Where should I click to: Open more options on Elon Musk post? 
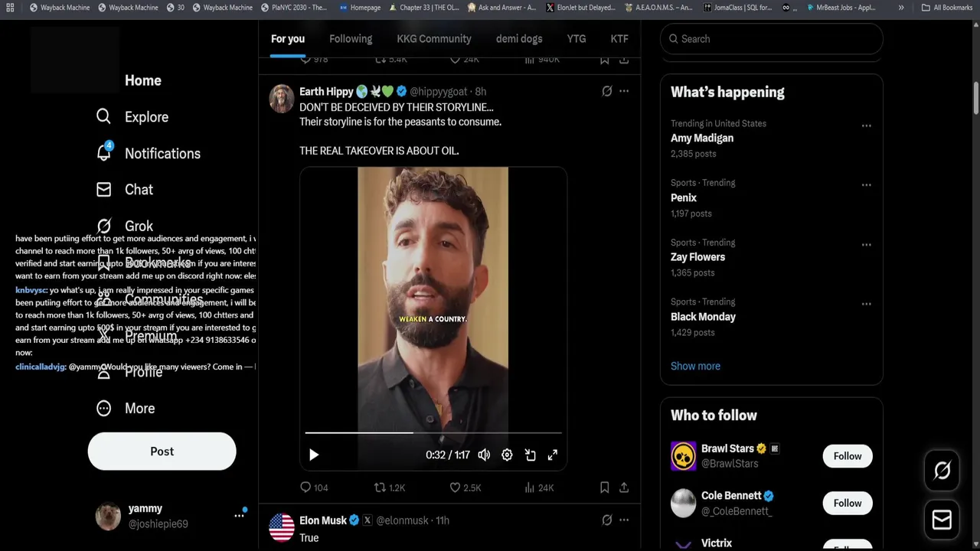(x=624, y=520)
